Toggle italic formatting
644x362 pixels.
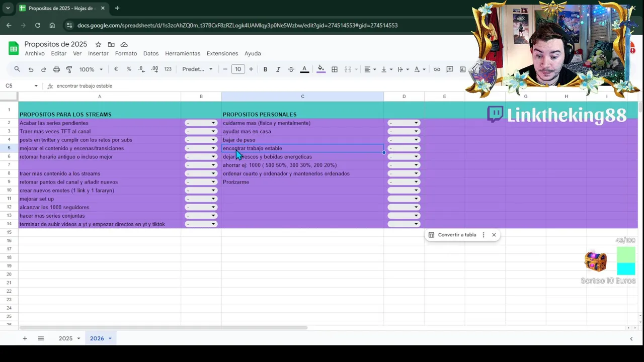tap(278, 69)
